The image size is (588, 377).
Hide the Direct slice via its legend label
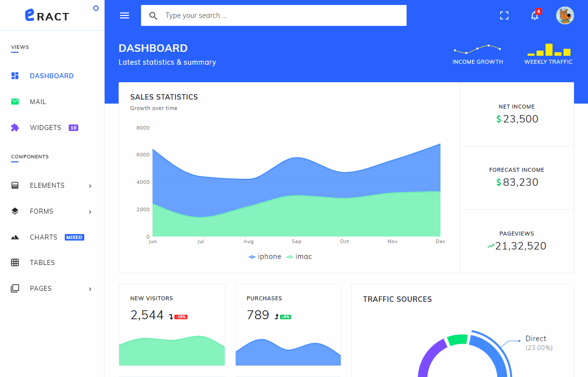pyautogui.click(x=536, y=339)
